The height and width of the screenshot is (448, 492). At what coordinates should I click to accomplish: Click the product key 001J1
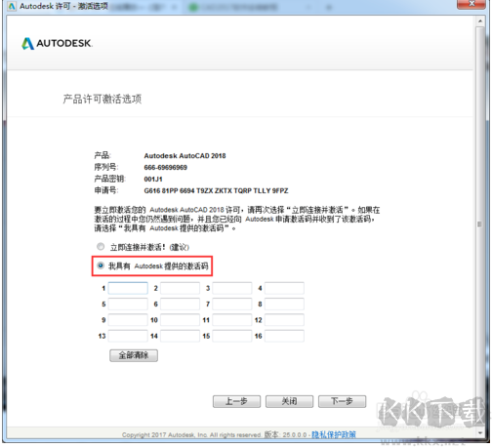[x=153, y=180]
